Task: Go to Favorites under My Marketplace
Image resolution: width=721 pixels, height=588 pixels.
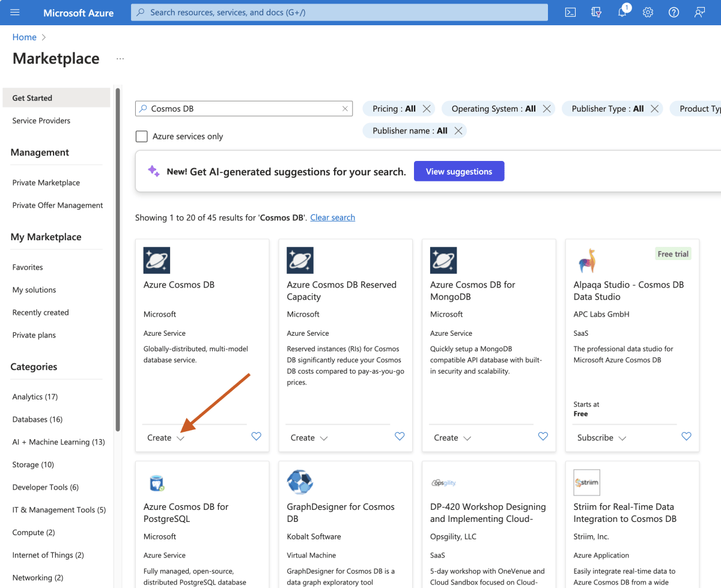Action: (28, 267)
